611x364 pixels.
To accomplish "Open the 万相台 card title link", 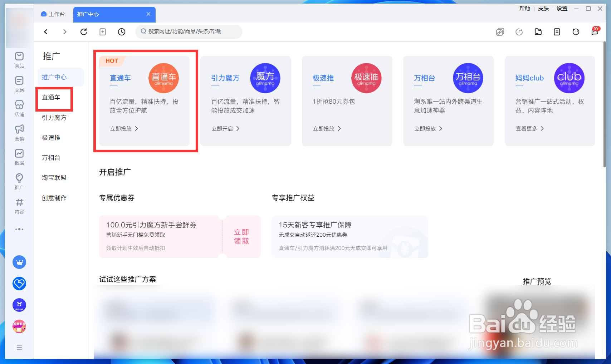I will [424, 78].
